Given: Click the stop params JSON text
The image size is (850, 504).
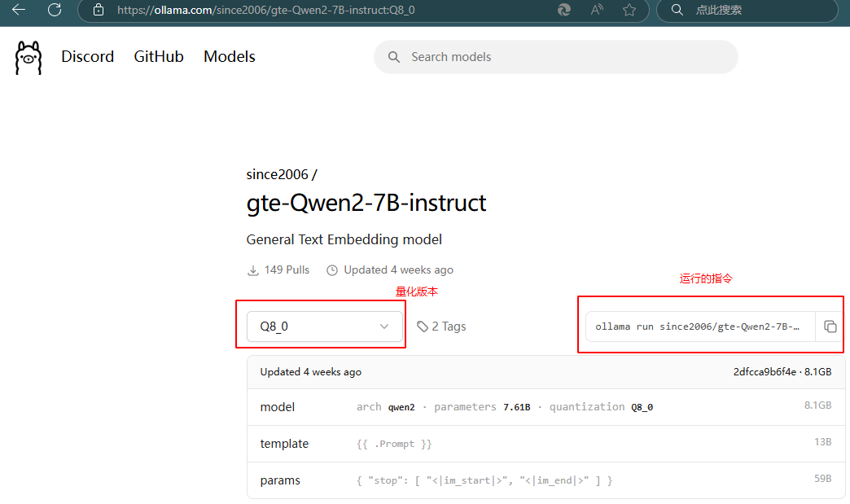Looking at the screenshot, I should click(x=484, y=480).
